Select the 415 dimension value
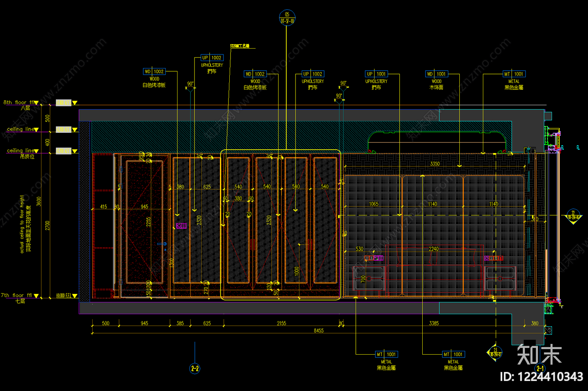The width and height of the screenshot is (588, 391). pyautogui.click(x=104, y=207)
